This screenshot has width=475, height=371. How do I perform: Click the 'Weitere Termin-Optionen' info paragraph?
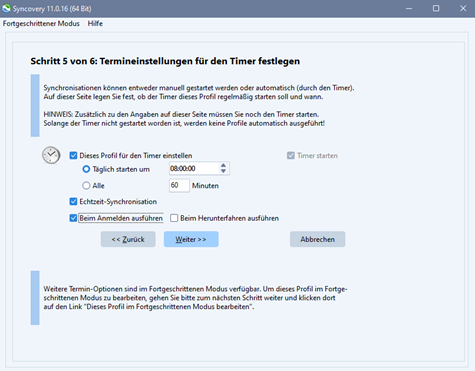195,298
